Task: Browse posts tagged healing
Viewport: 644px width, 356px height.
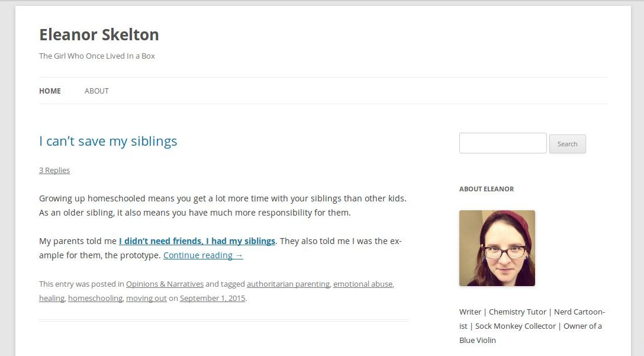Action: coord(51,298)
